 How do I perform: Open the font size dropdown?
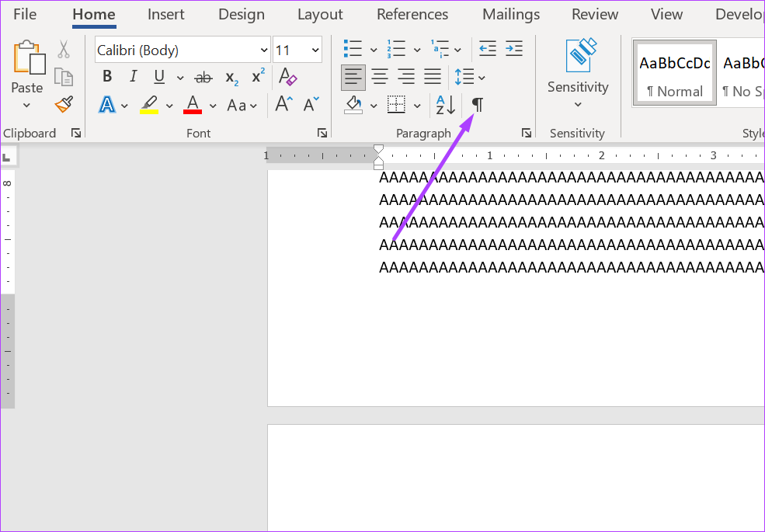click(315, 50)
